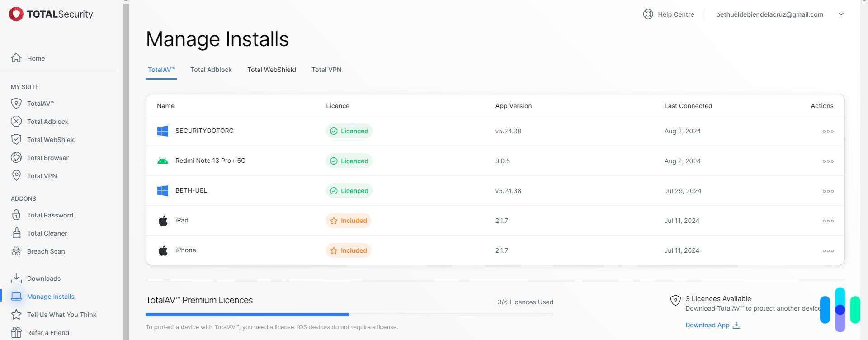Open Total Password addon link

point(50,215)
